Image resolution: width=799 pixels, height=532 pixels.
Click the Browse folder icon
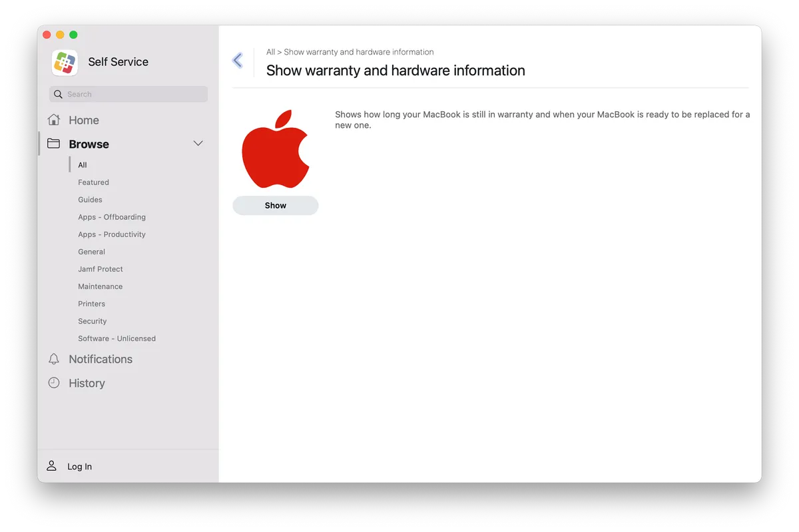point(54,144)
